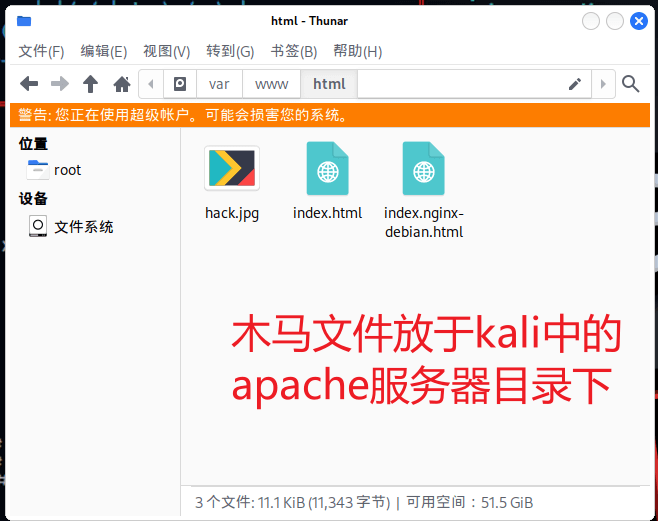The width and height of the screenshot is (658, 521).
Task: Open root folder in the sidebar
Action: tap(66, 170)
